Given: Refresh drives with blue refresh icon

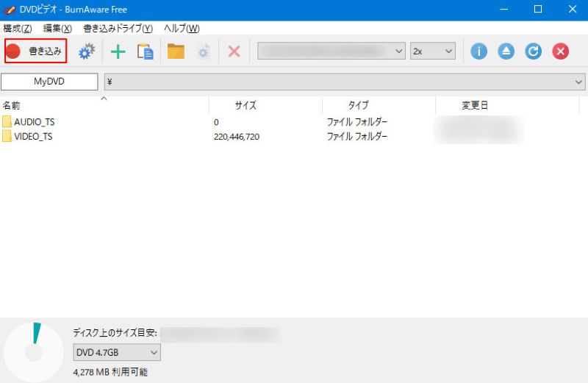Looking at the screenshot, I should [534, 51].
